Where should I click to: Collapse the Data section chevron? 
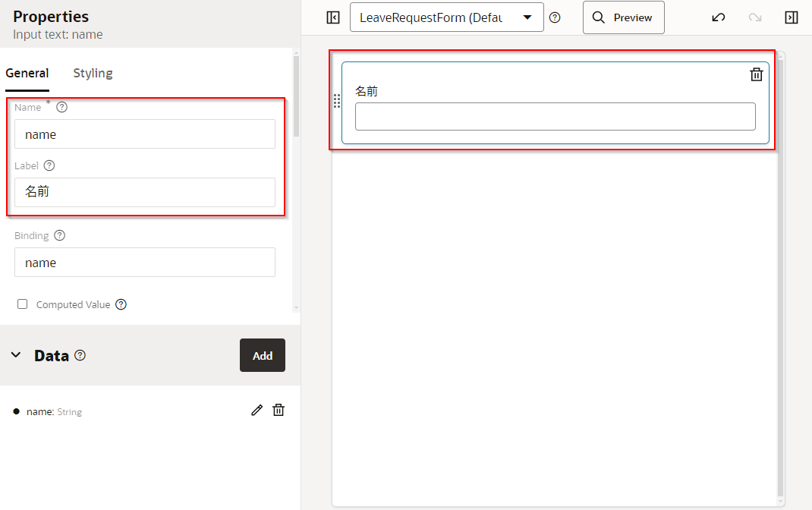coord(15,355)
